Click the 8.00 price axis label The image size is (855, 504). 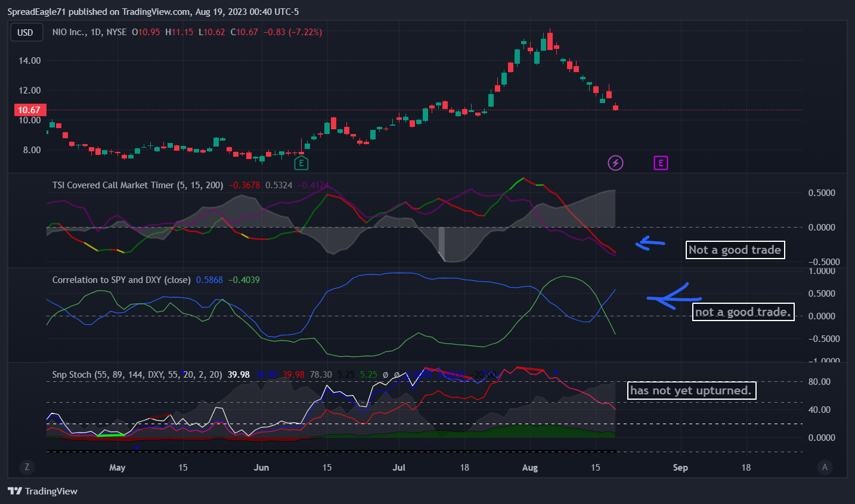pyautogui.click(x=32, y=150)
